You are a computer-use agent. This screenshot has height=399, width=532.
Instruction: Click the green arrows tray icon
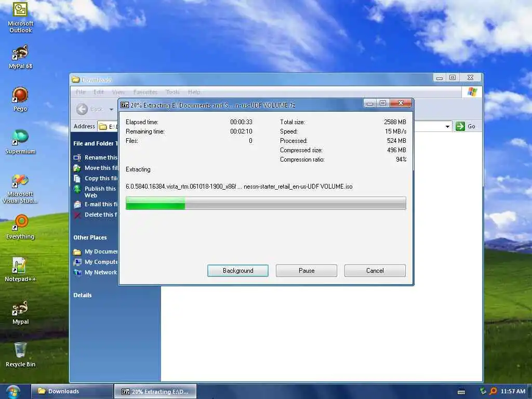click(483, 391)
